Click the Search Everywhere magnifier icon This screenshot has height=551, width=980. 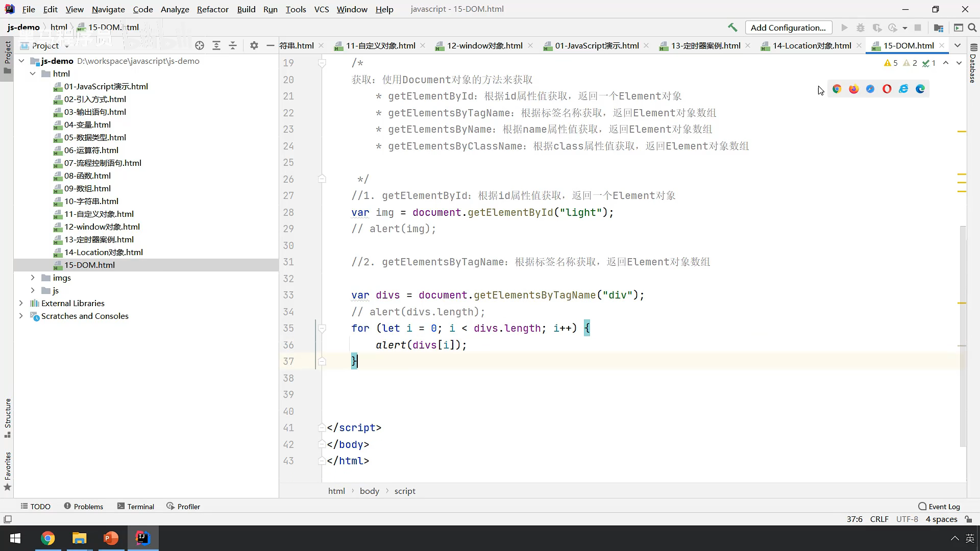(x=972, y=28)
